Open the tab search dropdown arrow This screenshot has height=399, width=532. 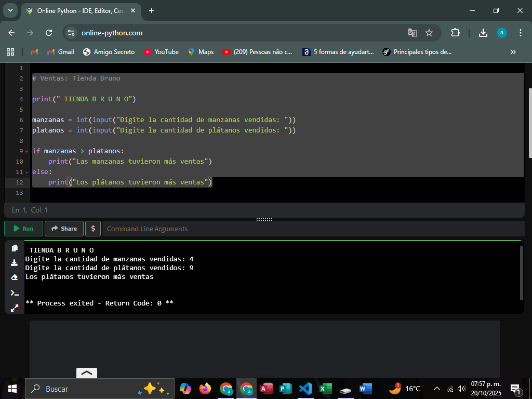pyautogui.click(x=10, y=10)
